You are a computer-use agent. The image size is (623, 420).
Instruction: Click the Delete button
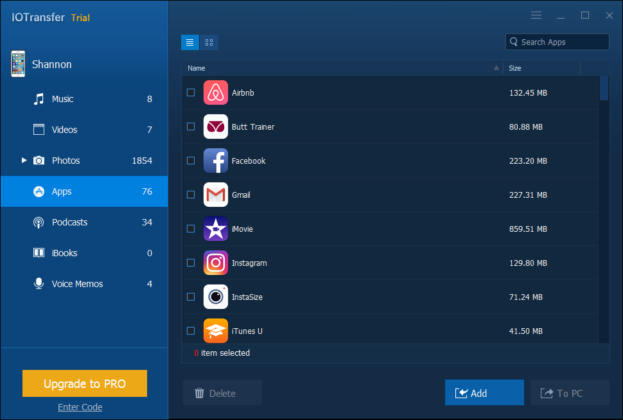[222, 393]
